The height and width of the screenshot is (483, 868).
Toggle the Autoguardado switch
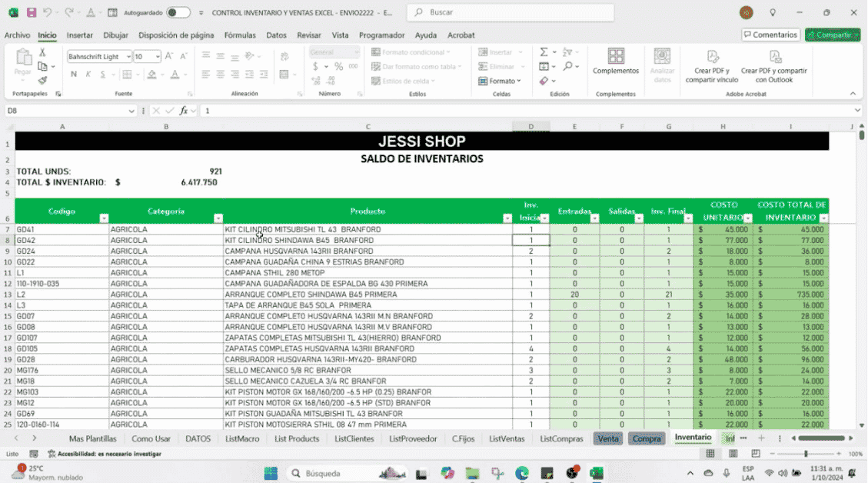click(178, 12)
